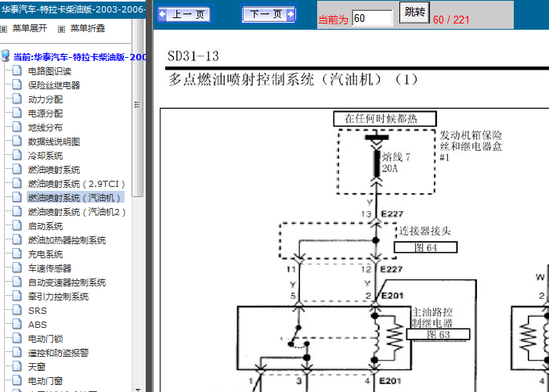Click page counter text 60 / 221
Viewport: 549px width, 392px height.
[451, 20]
